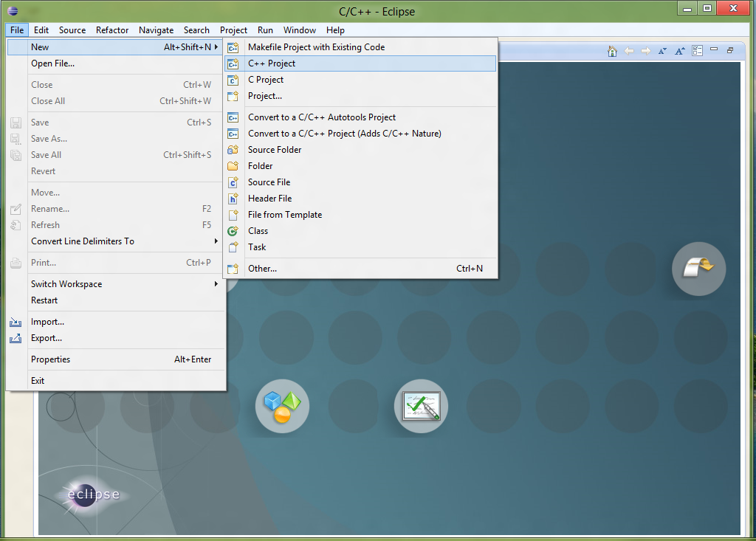
Task: Create a new Folder from the submenu
Action: (x=360, y=166)
